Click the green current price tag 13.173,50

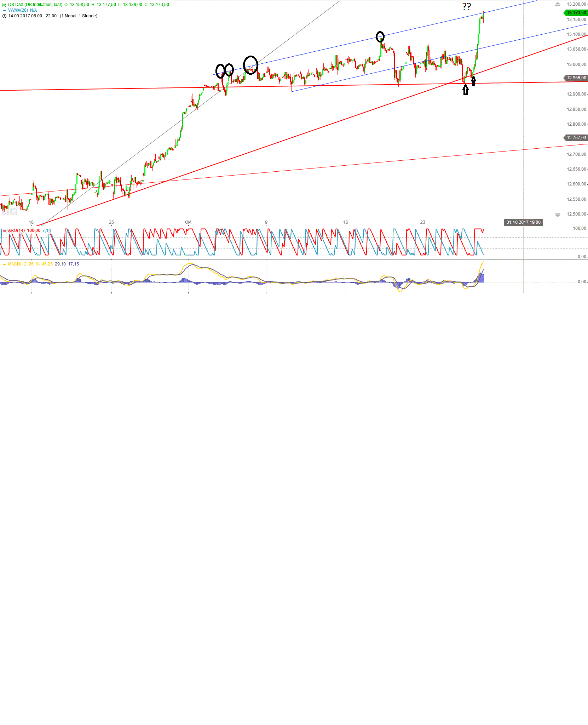point(576,13)
